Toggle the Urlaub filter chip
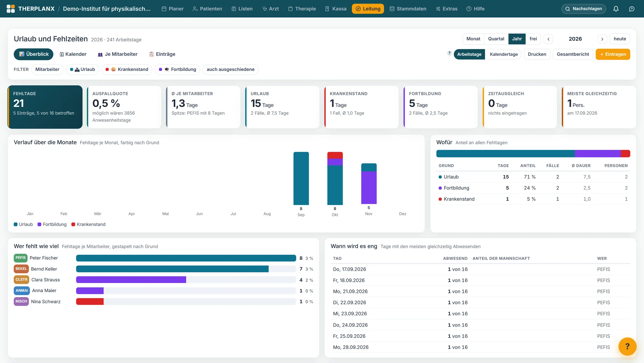Viewport: 644px width, 363px height. (82, 69)
